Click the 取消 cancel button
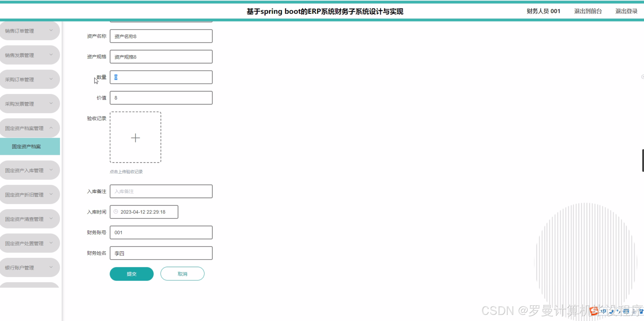 182,274
